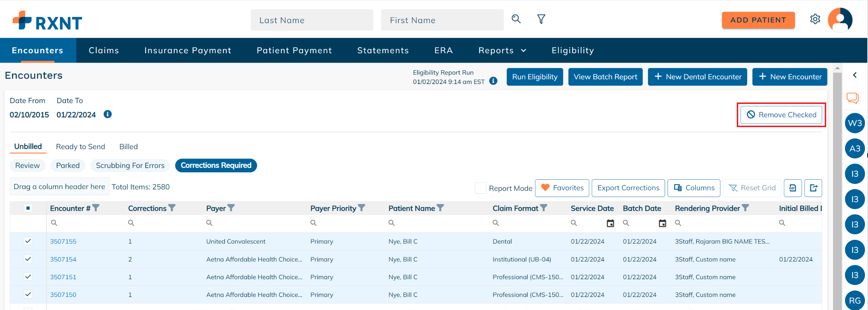Screen dimensions: 868x310
Task: Click the Encounter # column filter icon
Action: click(96, 208)
